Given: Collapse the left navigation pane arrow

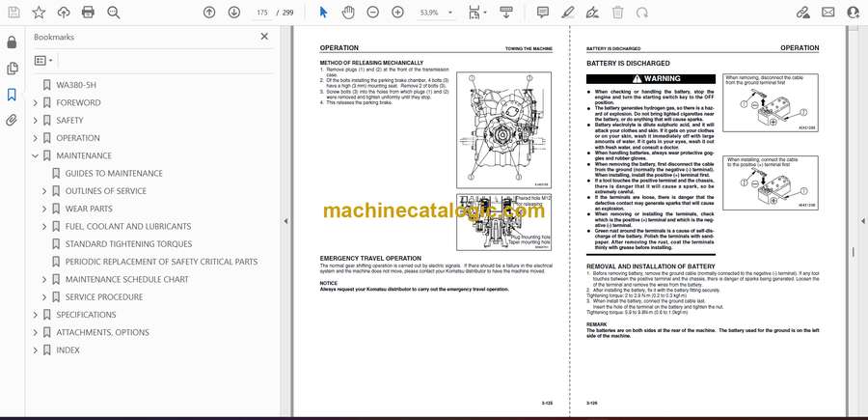Looking at the screenshot, I should 285,221.
